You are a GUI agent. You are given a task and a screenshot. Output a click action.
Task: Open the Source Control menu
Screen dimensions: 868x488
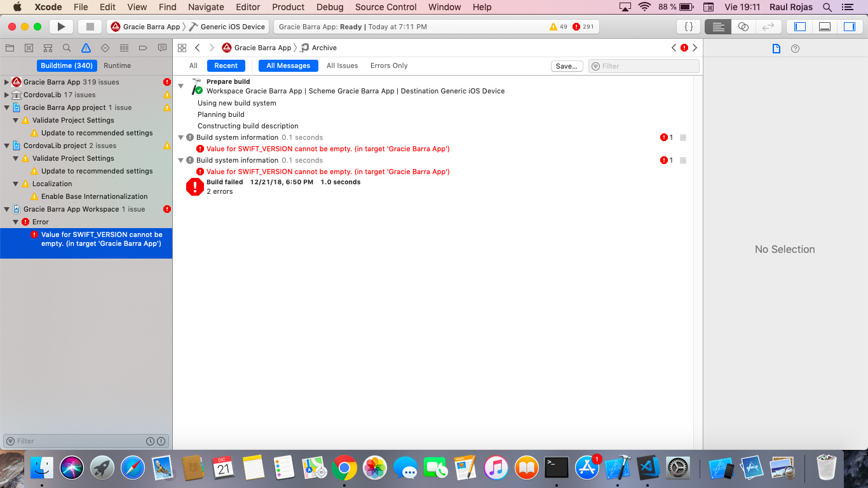coord(386,7)
